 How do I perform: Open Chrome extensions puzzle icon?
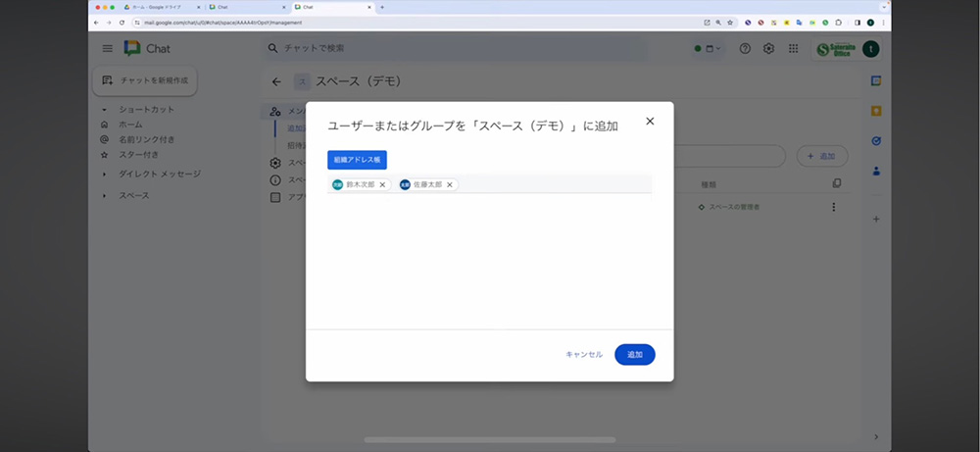pyautogui.click(x=838, y=22)
